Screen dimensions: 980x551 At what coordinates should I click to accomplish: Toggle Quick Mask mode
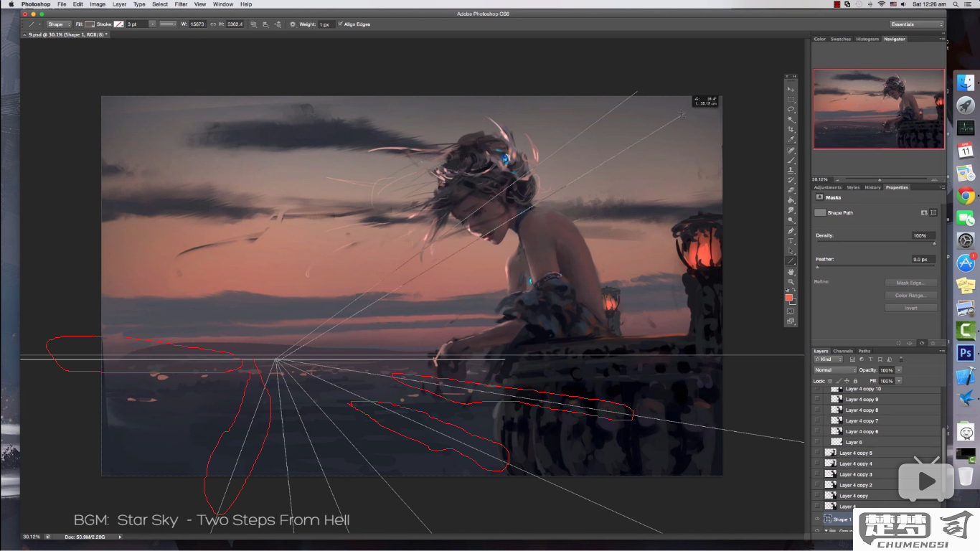point(791,312)
